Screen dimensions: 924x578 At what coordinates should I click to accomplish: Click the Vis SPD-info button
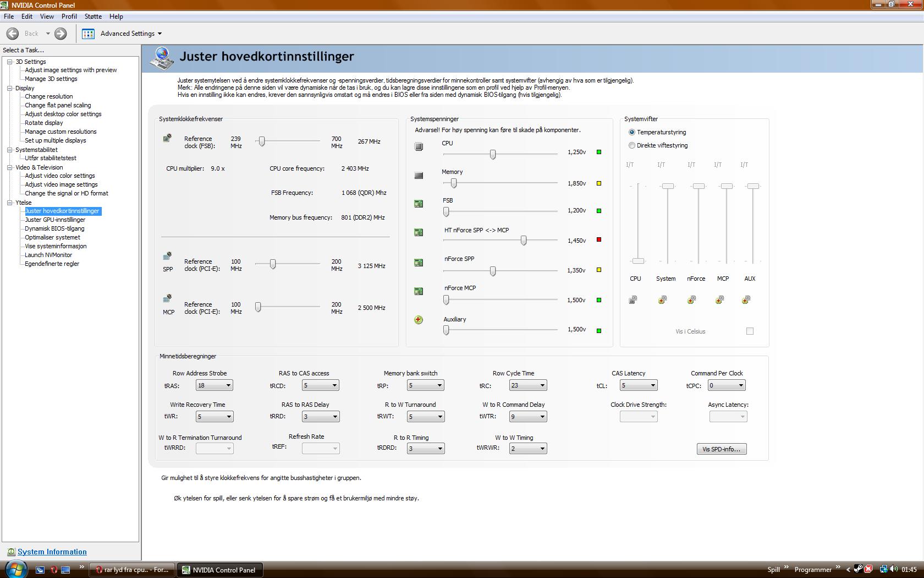(x=722, y=449)
